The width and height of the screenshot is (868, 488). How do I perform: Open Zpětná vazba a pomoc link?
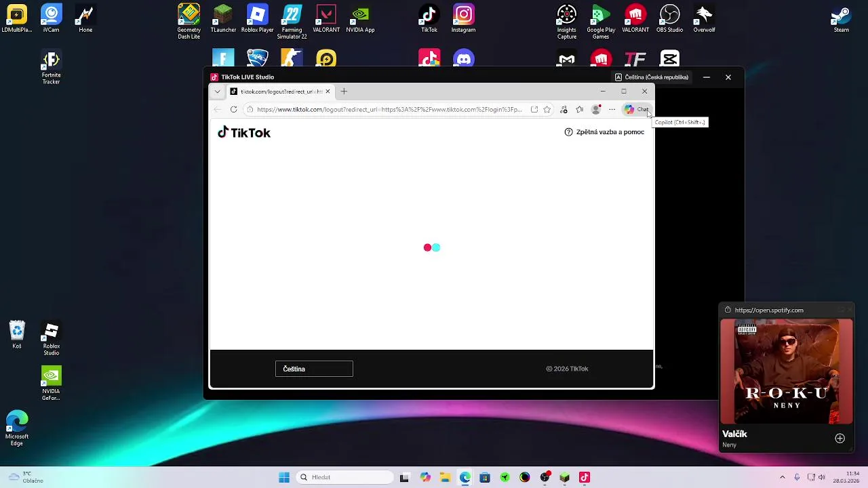point(604,132)
